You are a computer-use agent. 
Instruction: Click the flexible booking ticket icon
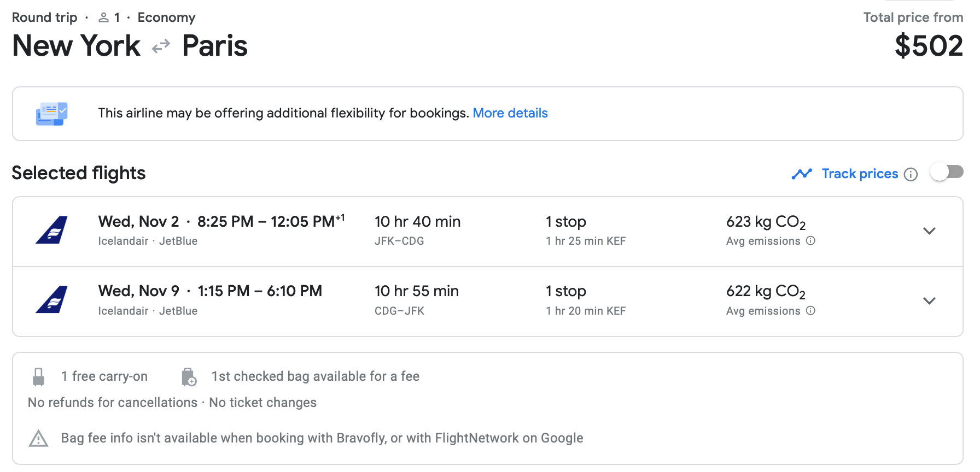pos(51,114)
